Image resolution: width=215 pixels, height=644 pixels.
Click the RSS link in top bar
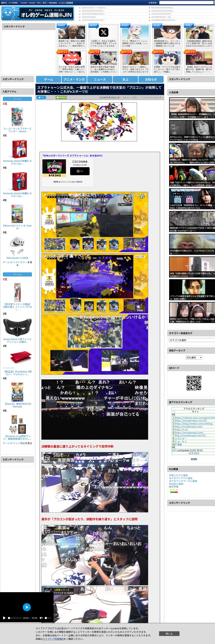[39, 3]
